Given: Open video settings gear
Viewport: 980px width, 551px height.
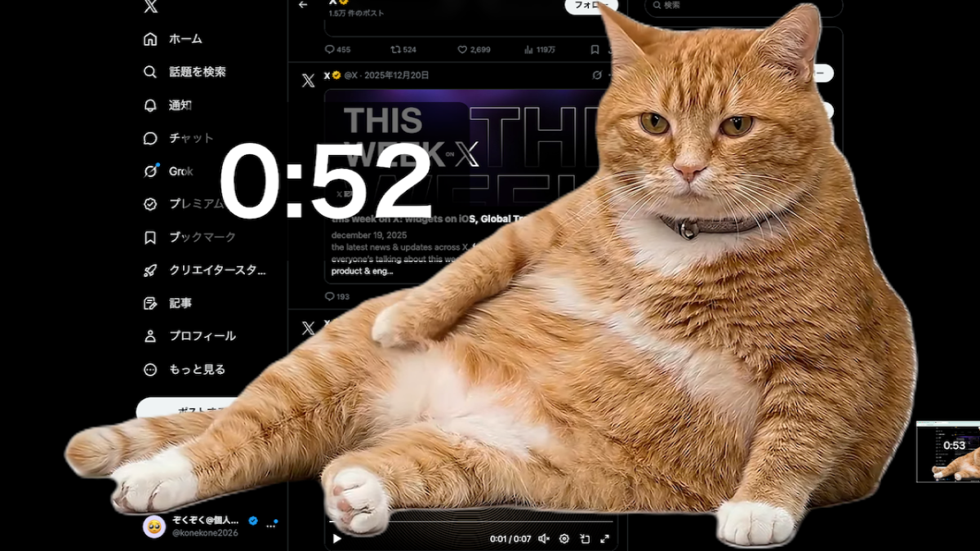Looking at the screenshot, I should pyautogui.click(x=564, y=539).
